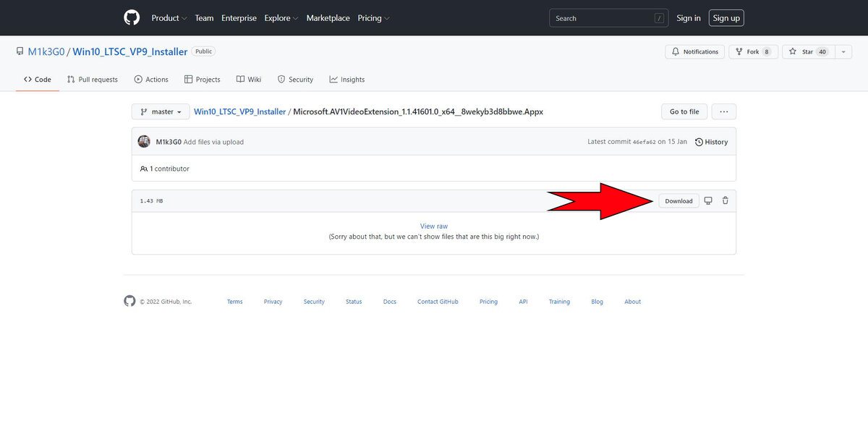Switch to the Security tab
This screenshot has width=868, height=424.
(295, 80)
